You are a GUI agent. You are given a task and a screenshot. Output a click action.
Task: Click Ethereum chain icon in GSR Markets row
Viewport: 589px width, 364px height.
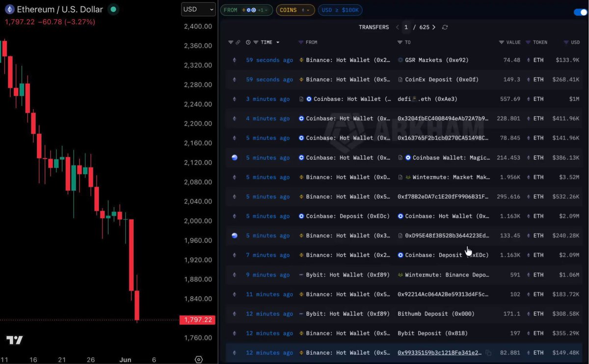pyautogui.click(x=234, y=60)
